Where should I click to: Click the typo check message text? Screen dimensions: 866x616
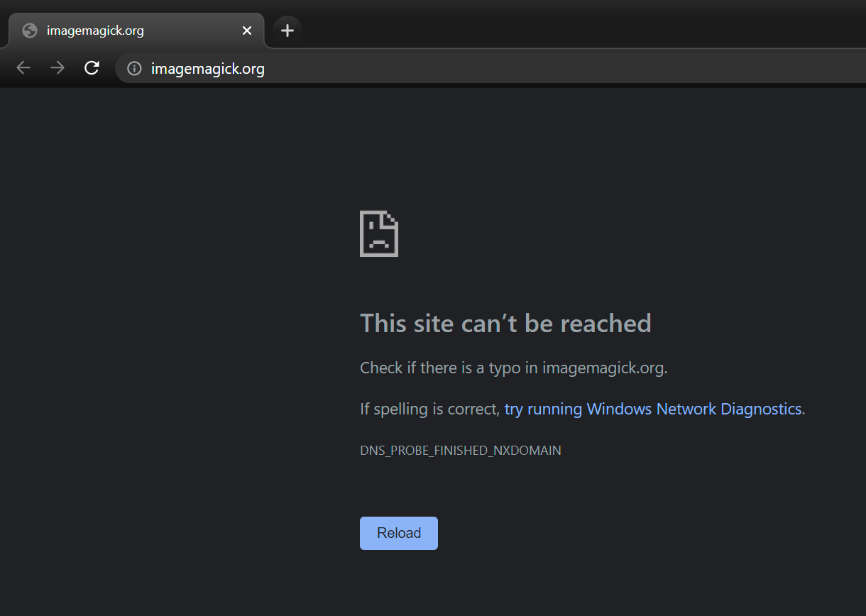[x=513, y=368]
